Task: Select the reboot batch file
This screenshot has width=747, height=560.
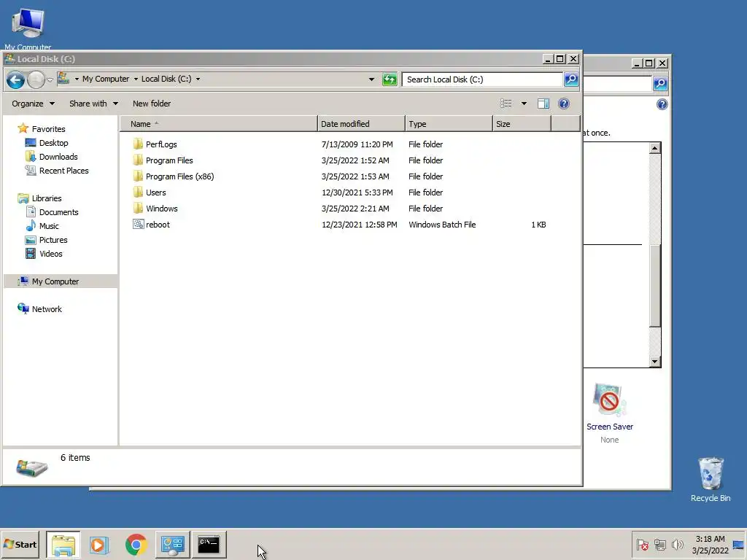Action: [x=152, y=225]
